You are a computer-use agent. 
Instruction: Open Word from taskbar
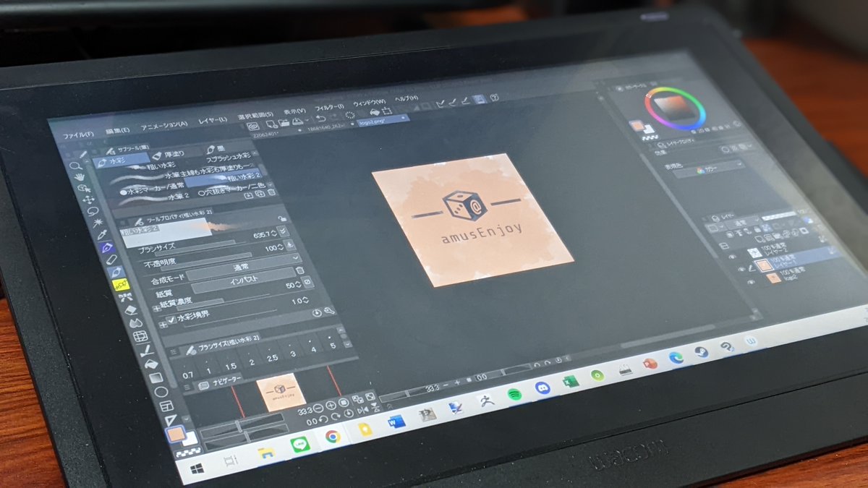click(x=396, y=421)
